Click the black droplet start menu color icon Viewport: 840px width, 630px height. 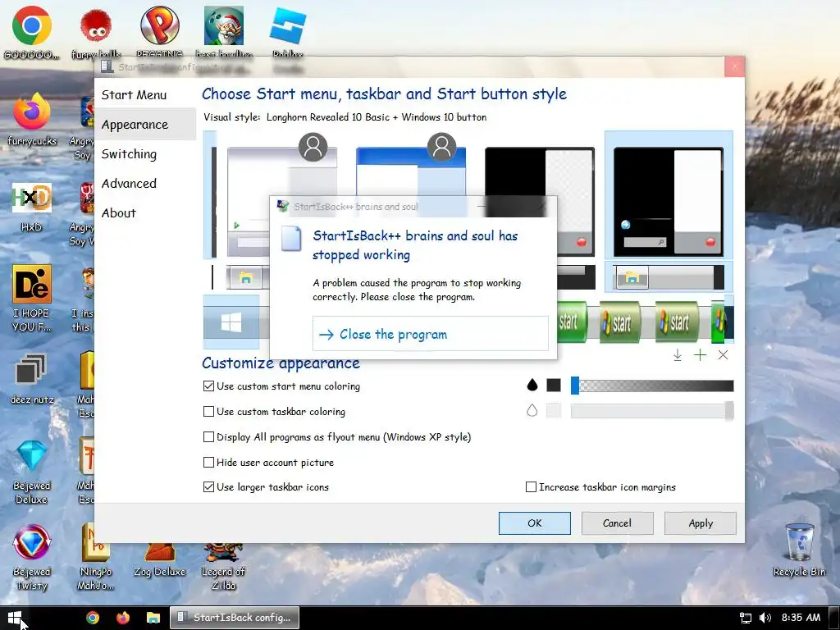pos(532,385)
